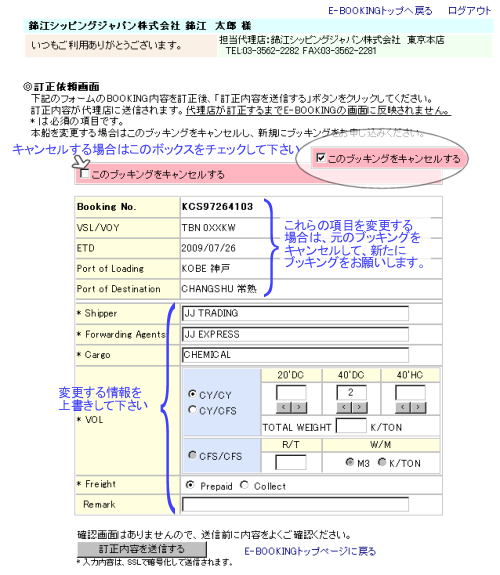Click Port of Loading value KOBE 神戸
Image resolution: width=500 pixels, height=575 pixels.
[x=205, y=269]
